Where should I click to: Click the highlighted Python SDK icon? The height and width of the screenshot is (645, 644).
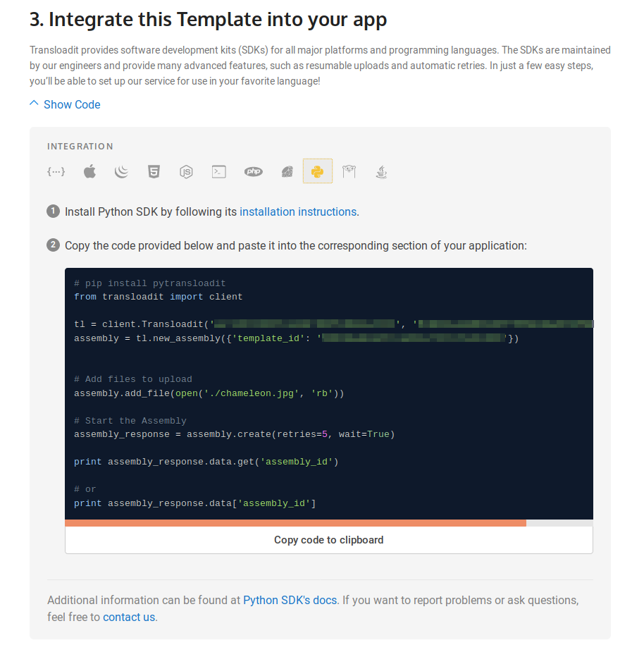pos(318,171)
